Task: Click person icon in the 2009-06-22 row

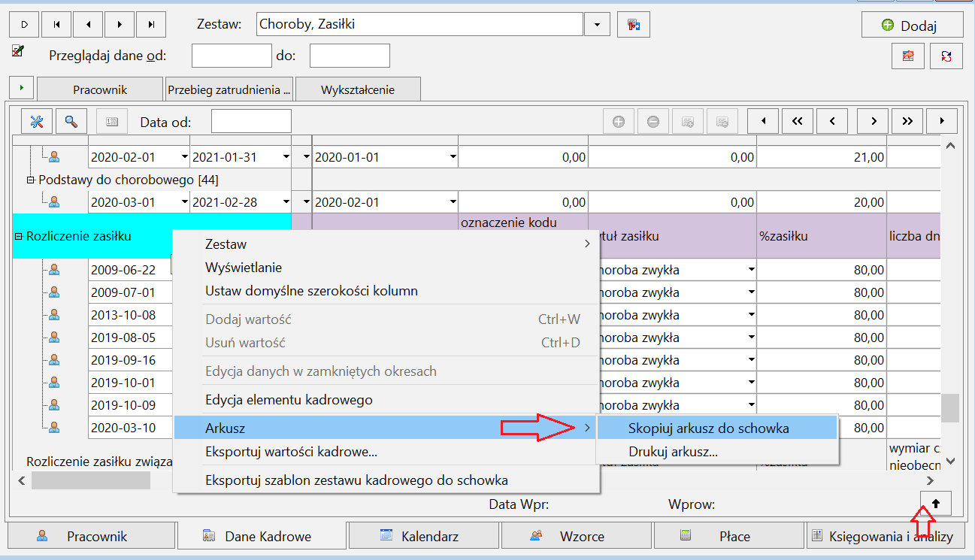Action: (54, 270)
